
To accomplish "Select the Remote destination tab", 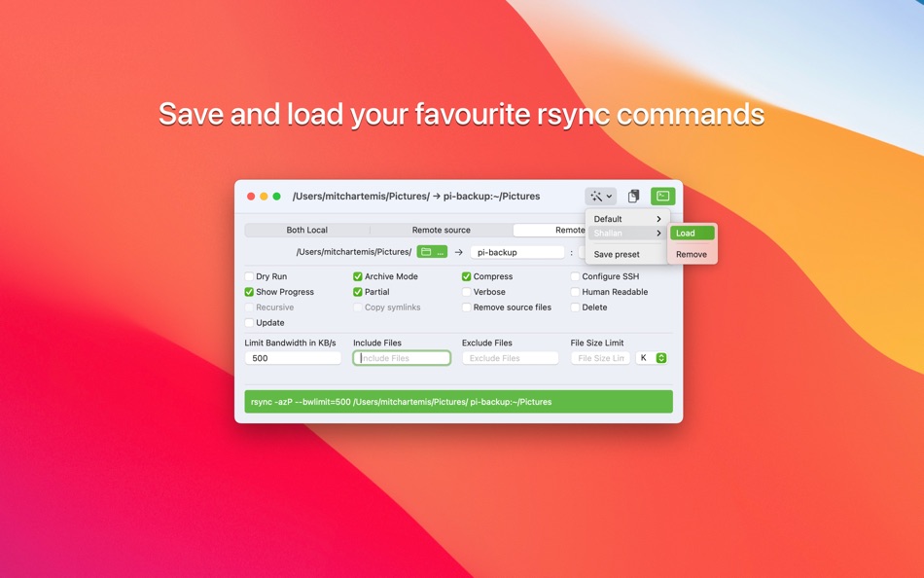I will [550, 230].
